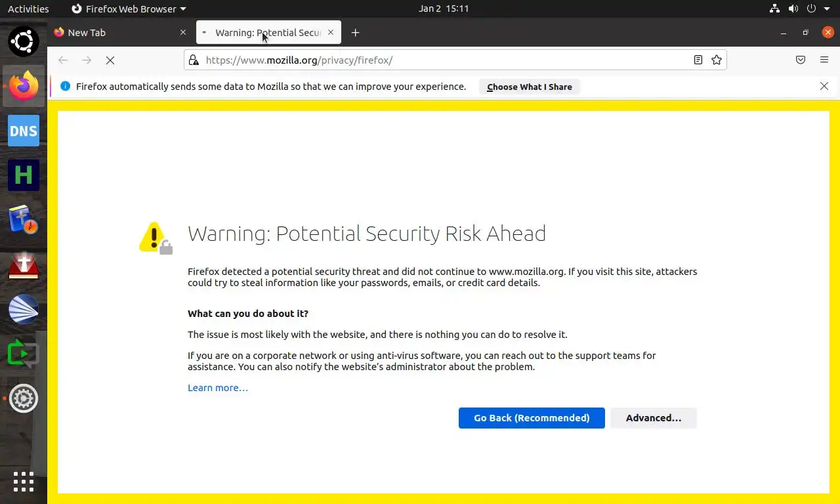Screen dimensions: 840x504
Task: Click the notification bar info icon
Action: click(65, 86)
